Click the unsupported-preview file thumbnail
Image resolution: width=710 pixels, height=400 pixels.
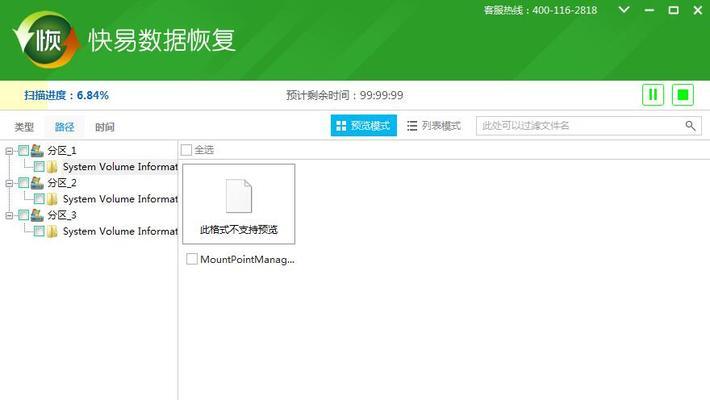click(239, 204)
